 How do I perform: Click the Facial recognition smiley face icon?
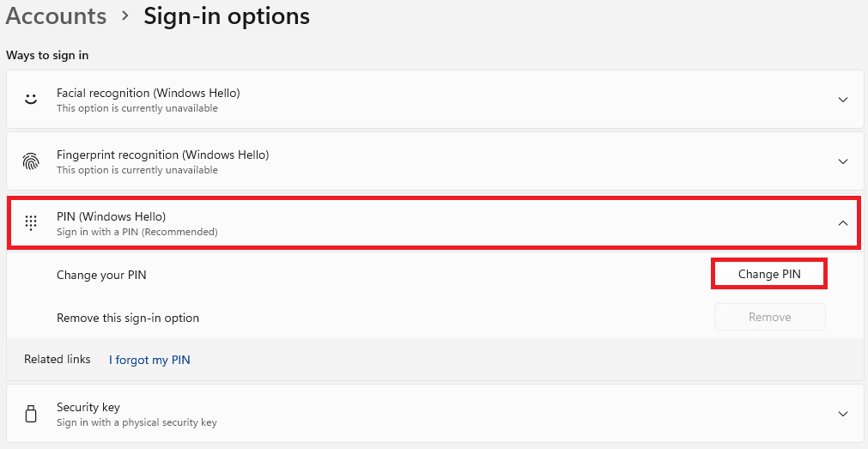pos(31,100)
